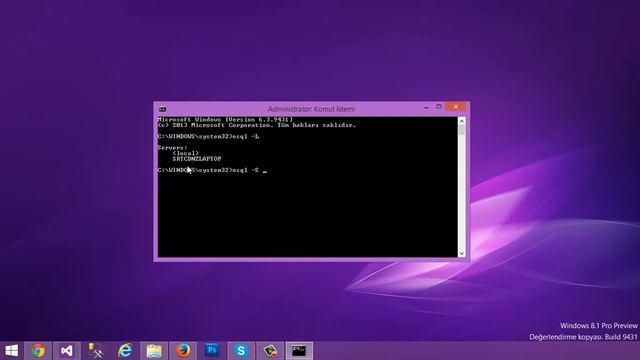Viewport: 640px width, 360px height.
Task: Launch Internet Explorer from taskbar
Action: pos(125,351)
